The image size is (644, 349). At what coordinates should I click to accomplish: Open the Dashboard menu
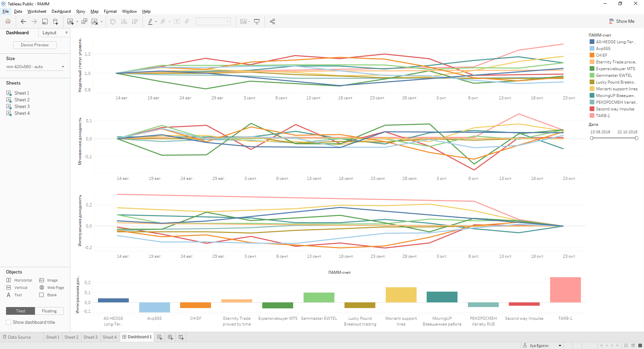[61, 11]
